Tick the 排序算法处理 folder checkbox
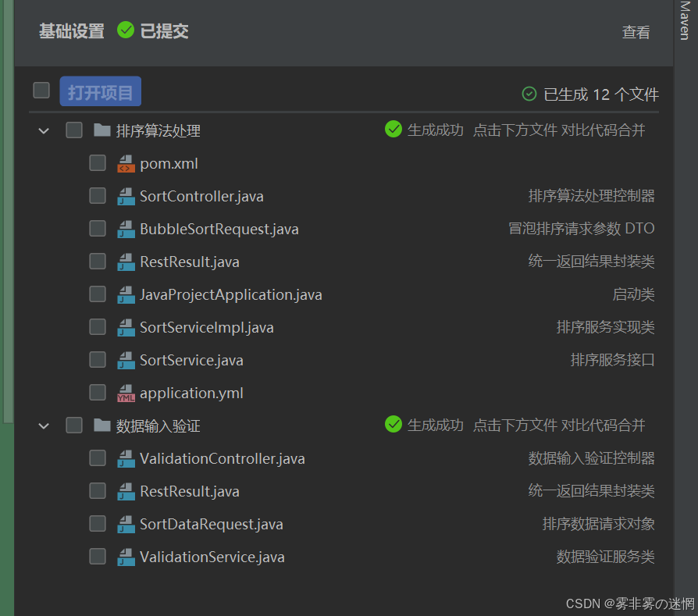 point(74,130)
